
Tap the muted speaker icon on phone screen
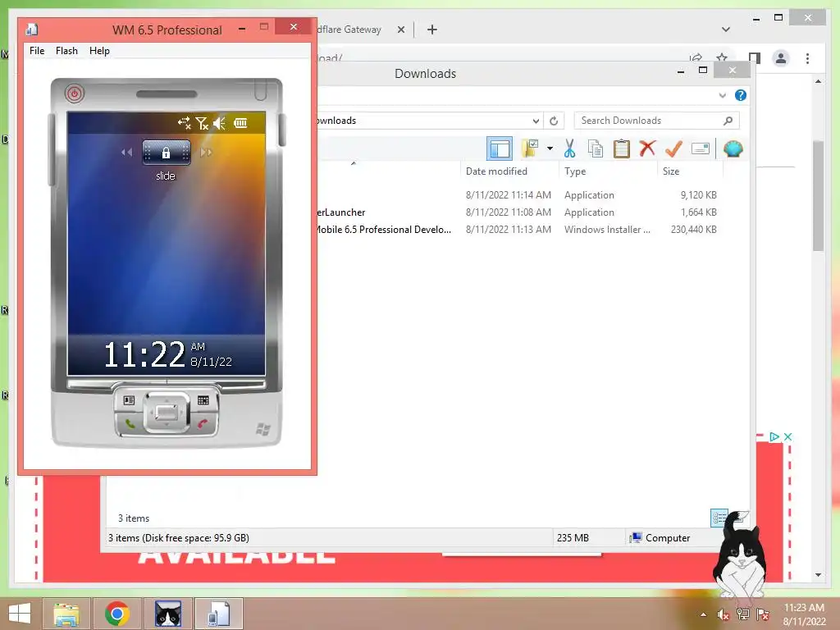(220, 123)
